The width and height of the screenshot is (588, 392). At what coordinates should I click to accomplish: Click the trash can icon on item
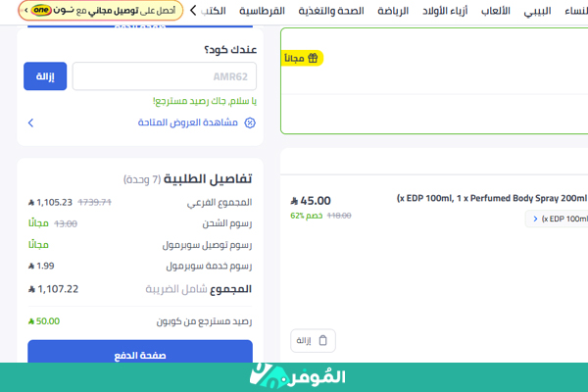(322, 340)
